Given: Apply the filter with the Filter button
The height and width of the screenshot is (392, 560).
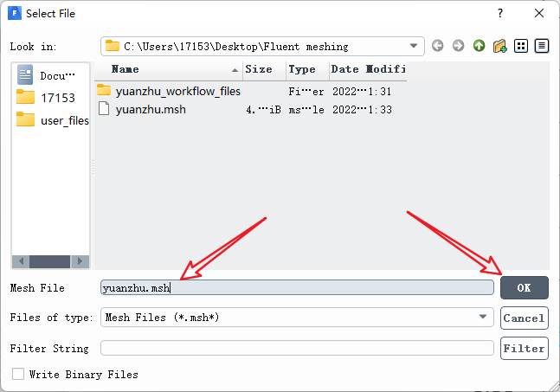Looking at the screenshot, I should pyautogui.click(x=524, y=348).
